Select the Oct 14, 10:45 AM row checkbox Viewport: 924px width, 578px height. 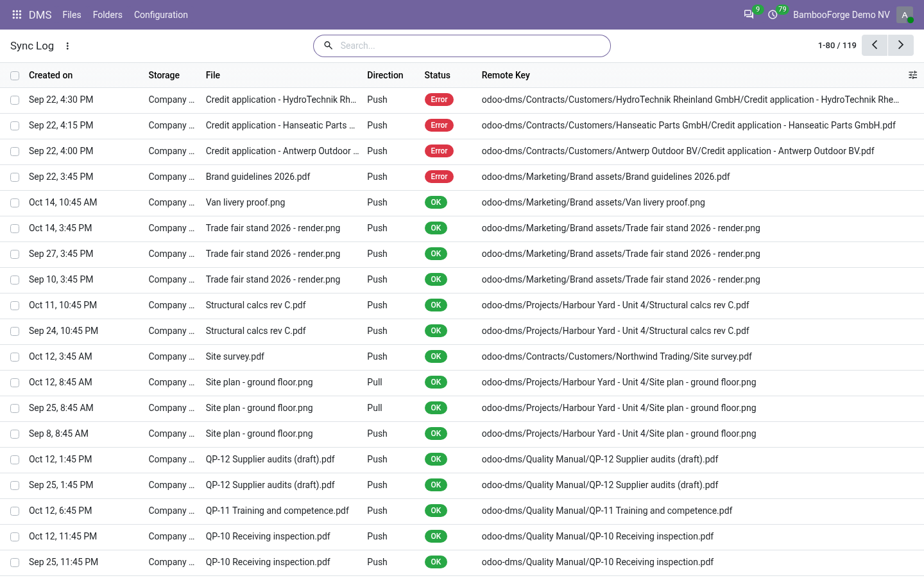click(x=15, y=203)
